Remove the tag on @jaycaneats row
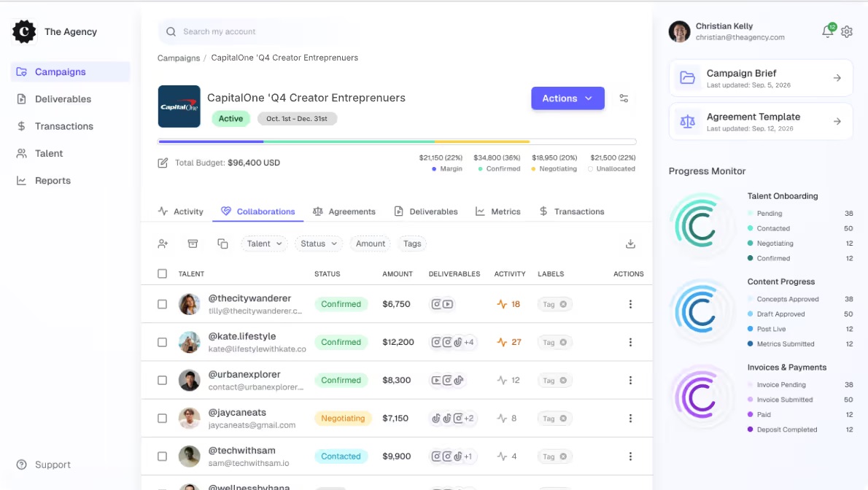The image size is (868, 490). [563, 419]
